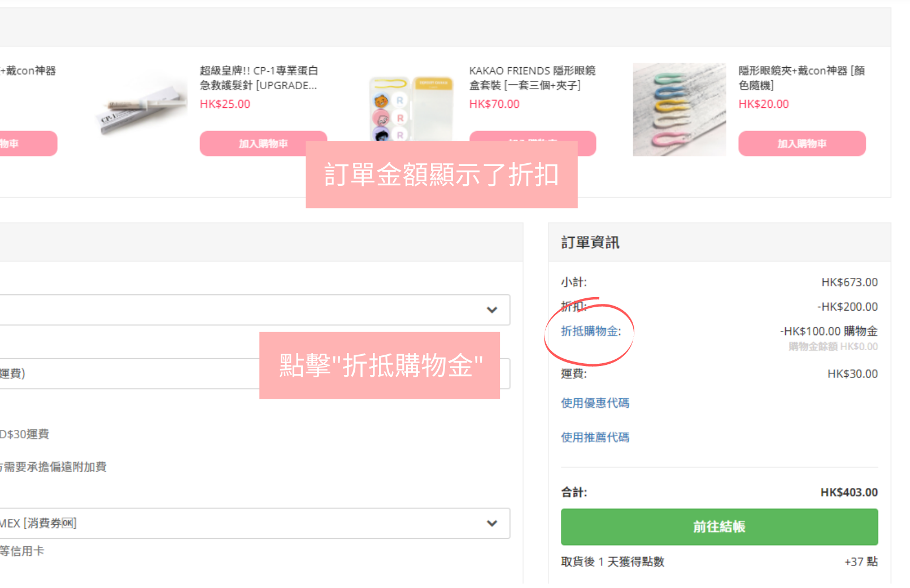Open the 使用優惠代碼 link
910x588 pixels.
click(595, 403)
